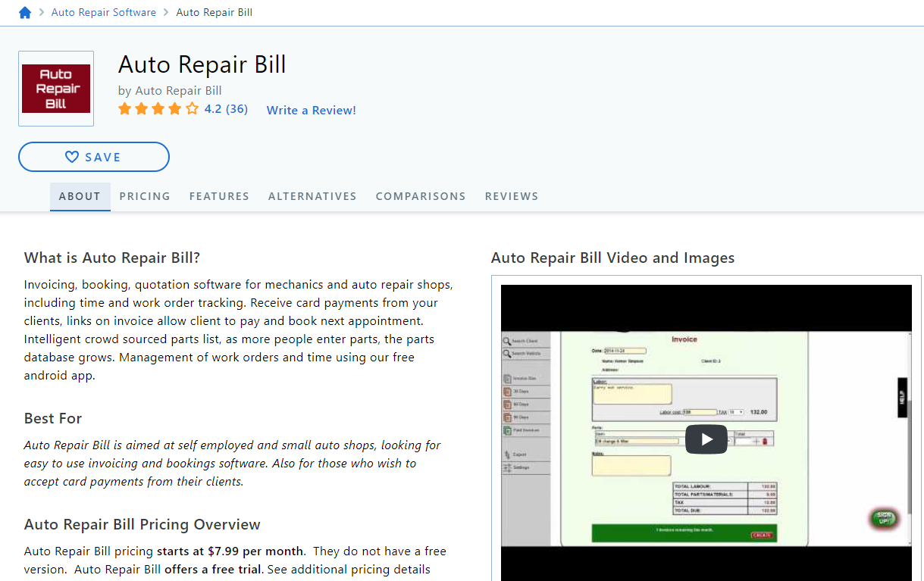Viewport: 924px width, 581px height.
Task: Click the Export icon in video sidebar
Action: coord(508,454)
